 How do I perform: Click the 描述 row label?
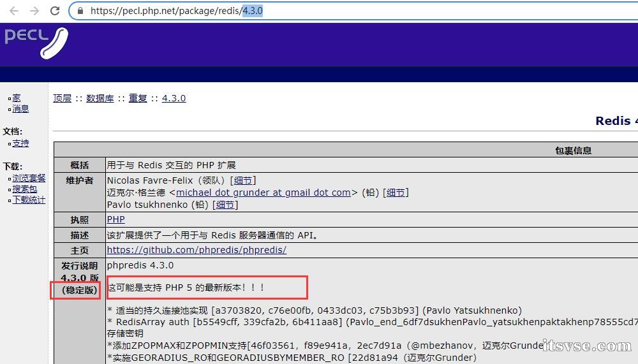79,235
